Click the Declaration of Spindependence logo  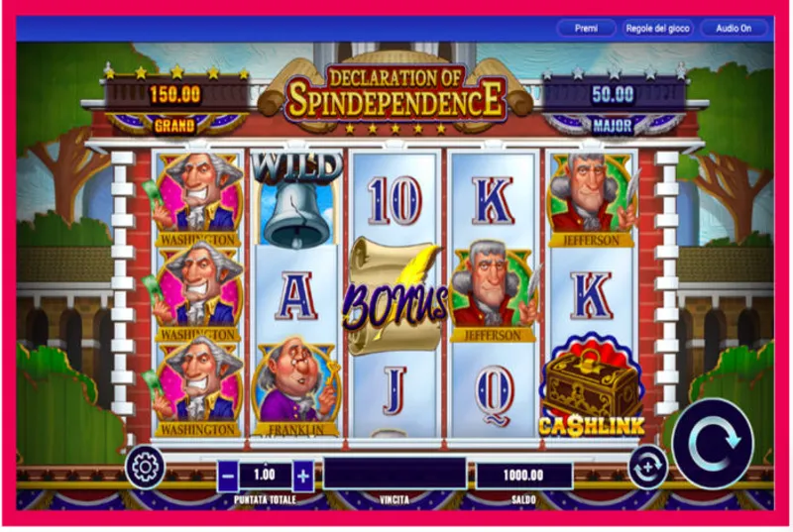coord(395,94)
